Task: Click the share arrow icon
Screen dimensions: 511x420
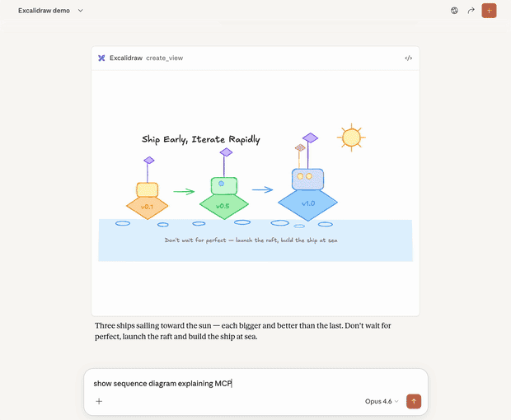Action: pos(471,11)
